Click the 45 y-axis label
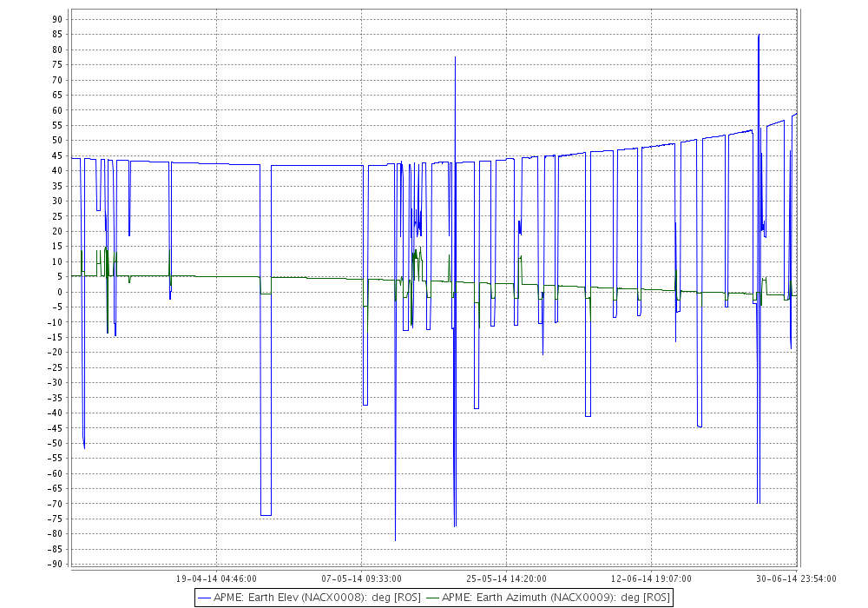This screenshot has height=608, width=868. [x=57, y=155]
